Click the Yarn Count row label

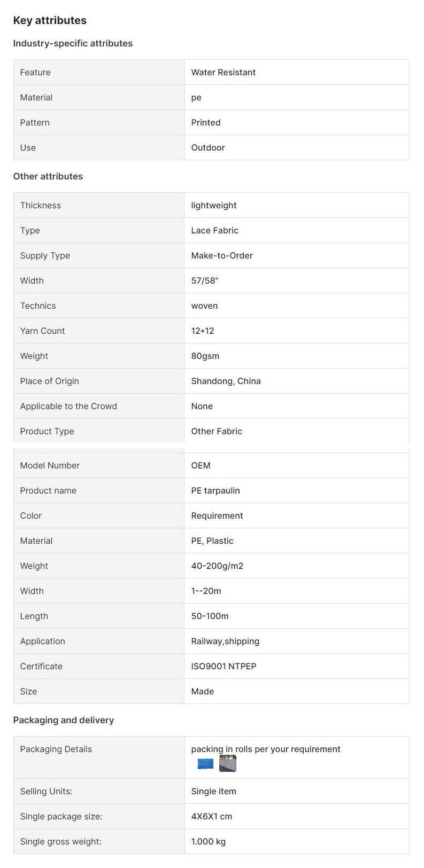coord(43,331)
